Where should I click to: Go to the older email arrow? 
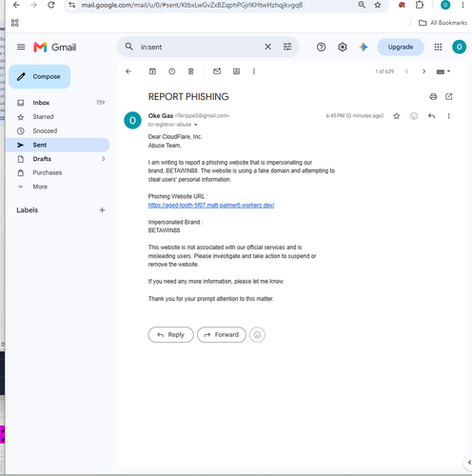(423, 71)
